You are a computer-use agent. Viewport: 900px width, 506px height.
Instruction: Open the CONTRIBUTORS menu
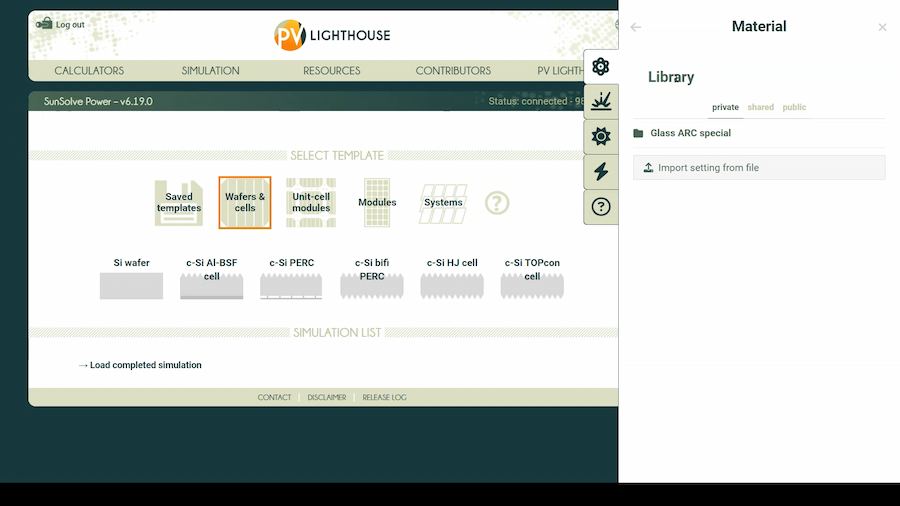point(453,71)
